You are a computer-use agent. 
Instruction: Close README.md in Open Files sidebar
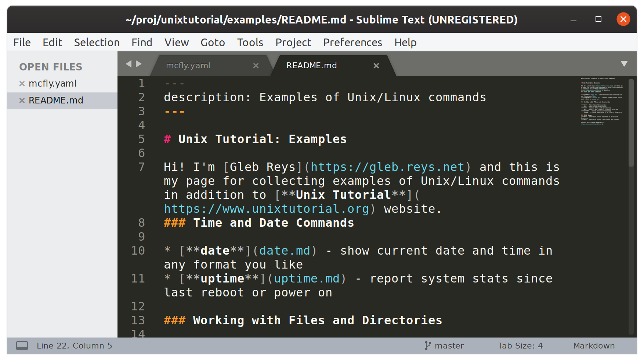pos(22,101)
